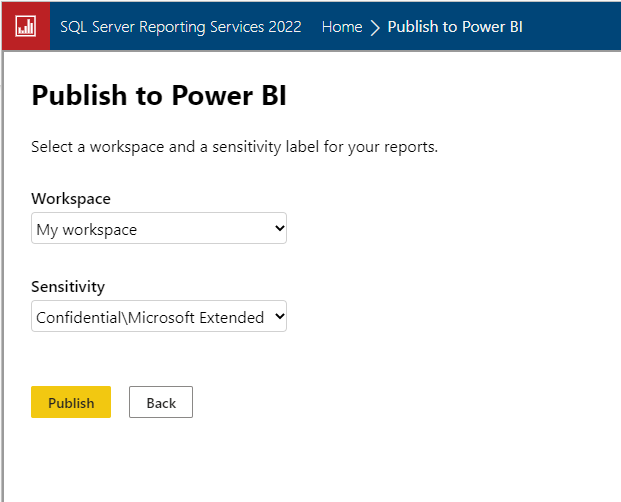This screenshot has width=621, height=502.
Task: Click the Publish to Power BI heading
Action: [159, 95]
